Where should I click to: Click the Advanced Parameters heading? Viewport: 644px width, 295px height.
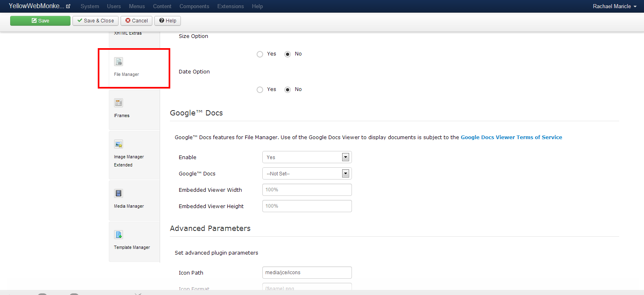coord(210,228)
